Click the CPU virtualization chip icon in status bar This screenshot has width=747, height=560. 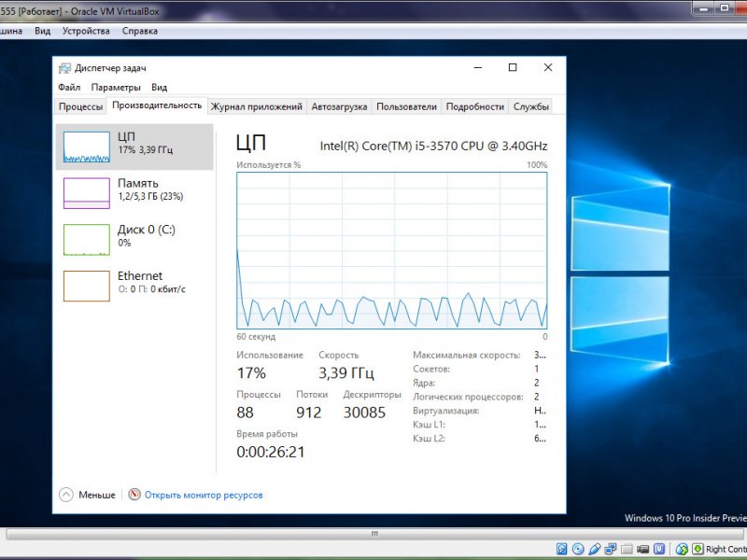[x=659, y=549]
